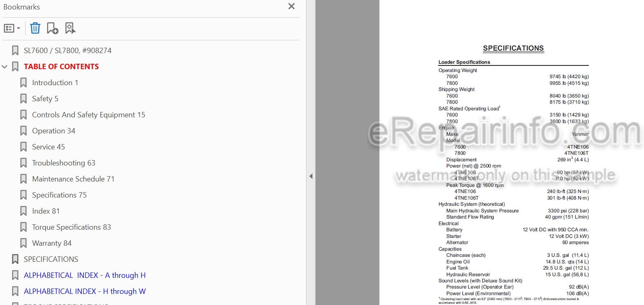Click the Shipping Weight row label

pos(456,89)
